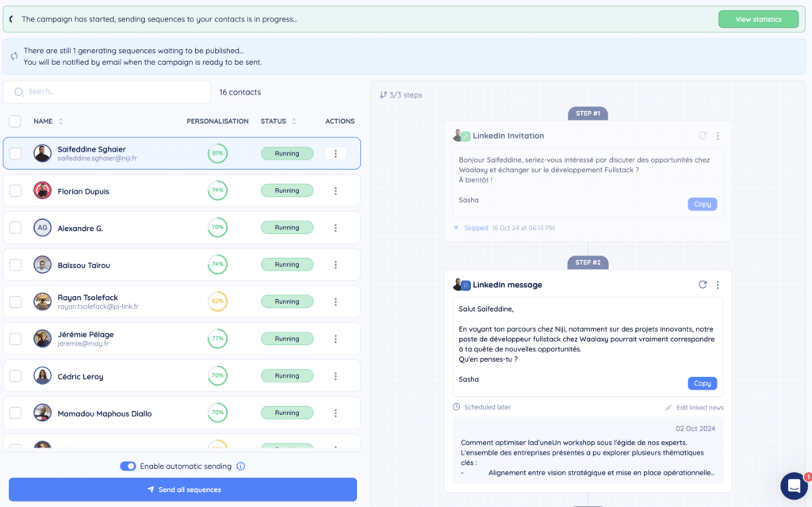Click Saifeddine Sghaier's avatar

(43, 153)
